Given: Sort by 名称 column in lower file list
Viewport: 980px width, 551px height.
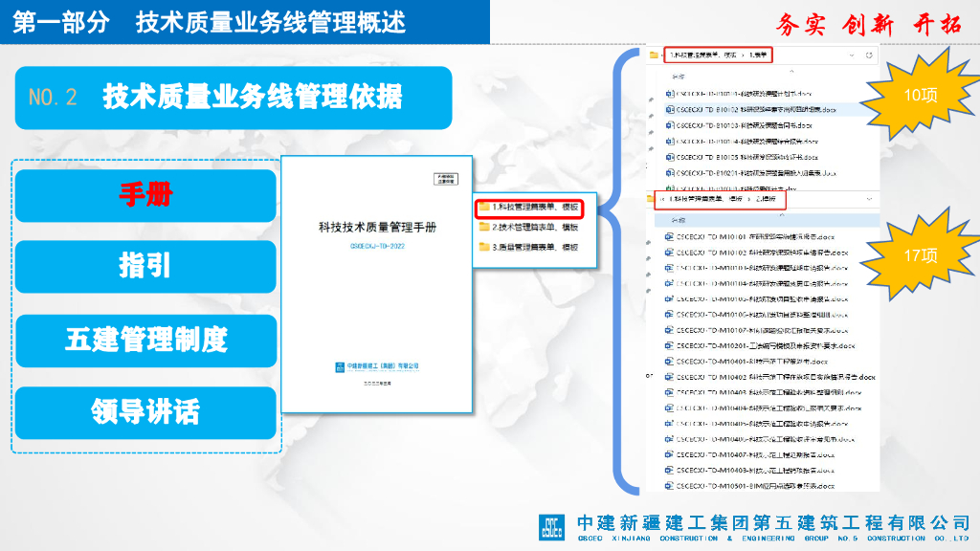Looking at the screenshot, I should point(679,220).
